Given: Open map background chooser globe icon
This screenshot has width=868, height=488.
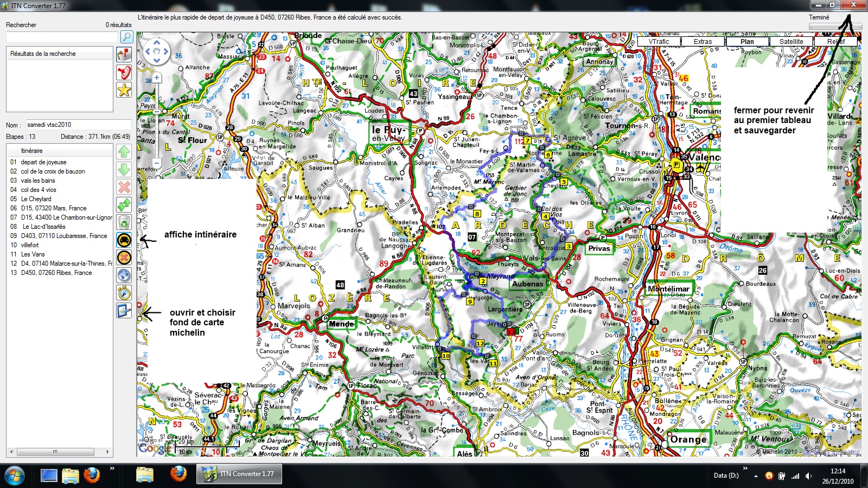Looking at the screenshot, I should point(124,275).
